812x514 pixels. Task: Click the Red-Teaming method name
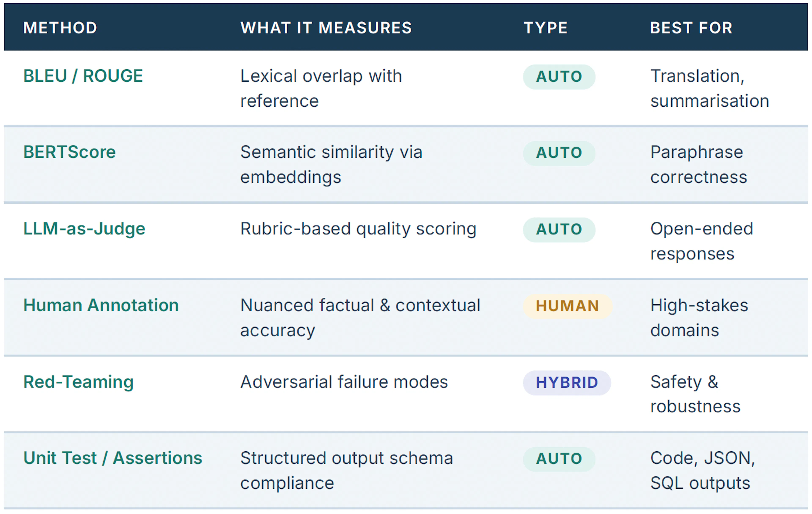[x=79, y=382]
